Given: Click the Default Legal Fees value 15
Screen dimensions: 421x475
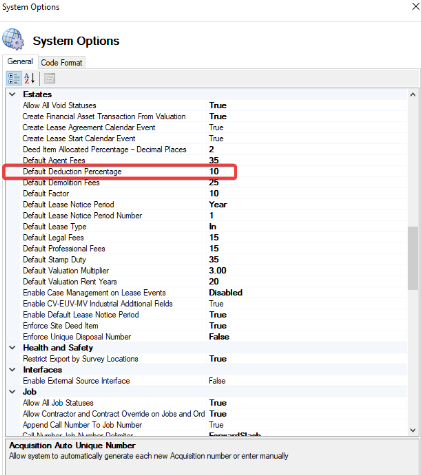Looking at the screenshot, I should pos(214,237).
